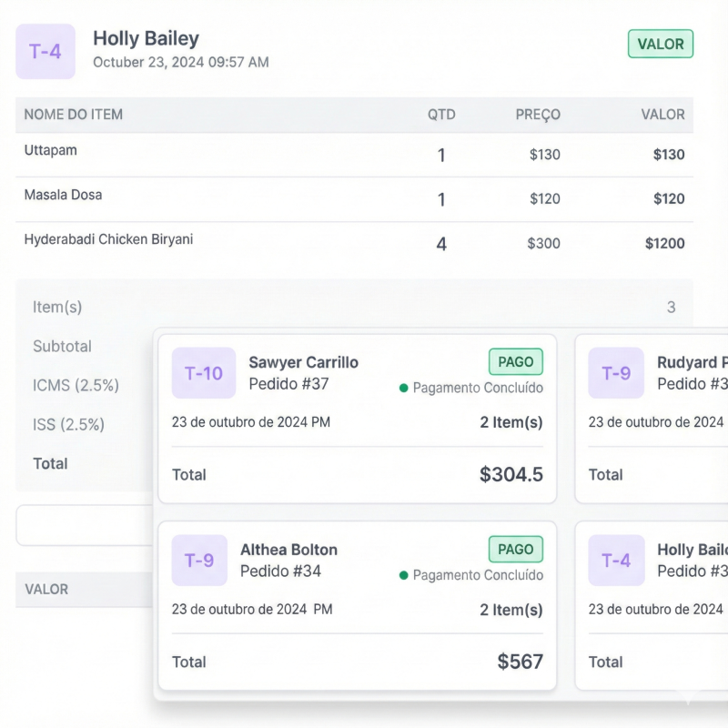Image resolution: width=728 pixels, height=728 pixels.
Task: Select the T-4 badge on the bottom-right order card
Action: coord(616,561)
